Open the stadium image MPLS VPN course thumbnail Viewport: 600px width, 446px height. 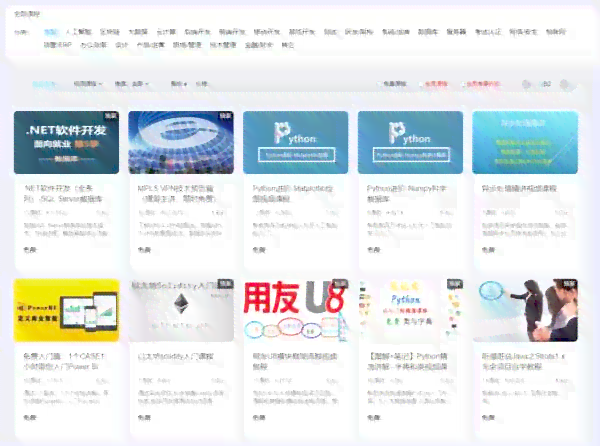tap(181, 142)
